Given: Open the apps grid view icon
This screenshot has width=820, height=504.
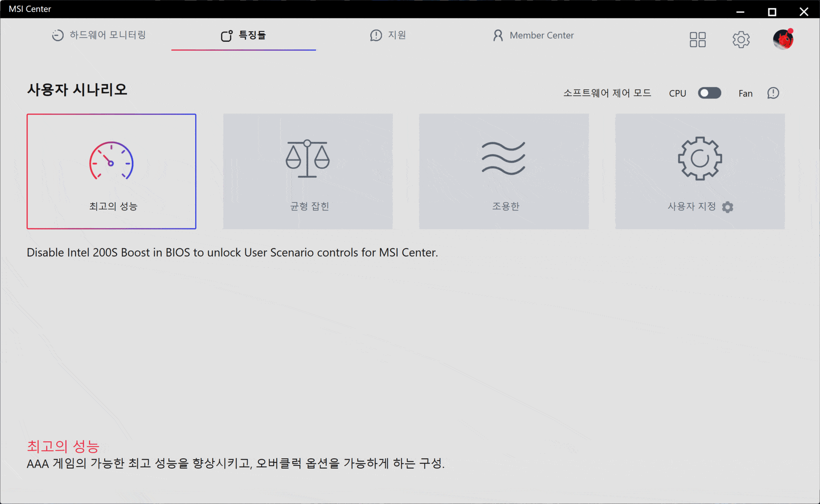Looking at the screenshot, I should [698, 40].
